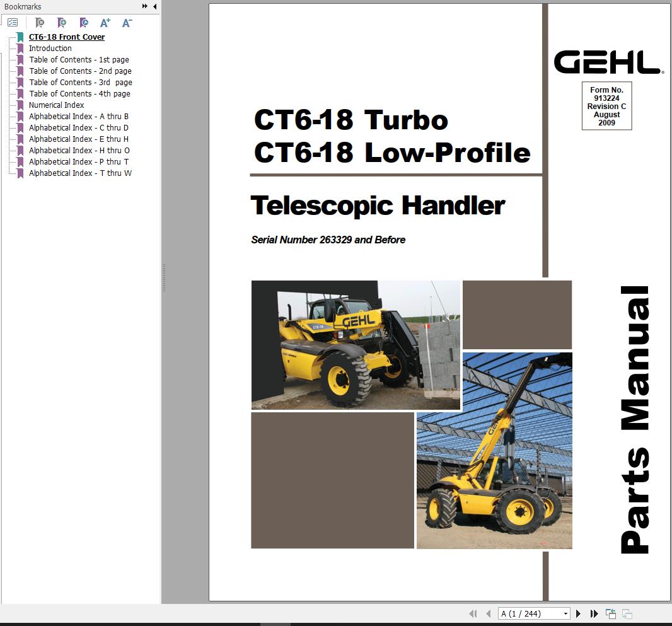672x626 pixels.
Task: Click the CT6-18 Low-Profile title text
Action: [392, 153]
